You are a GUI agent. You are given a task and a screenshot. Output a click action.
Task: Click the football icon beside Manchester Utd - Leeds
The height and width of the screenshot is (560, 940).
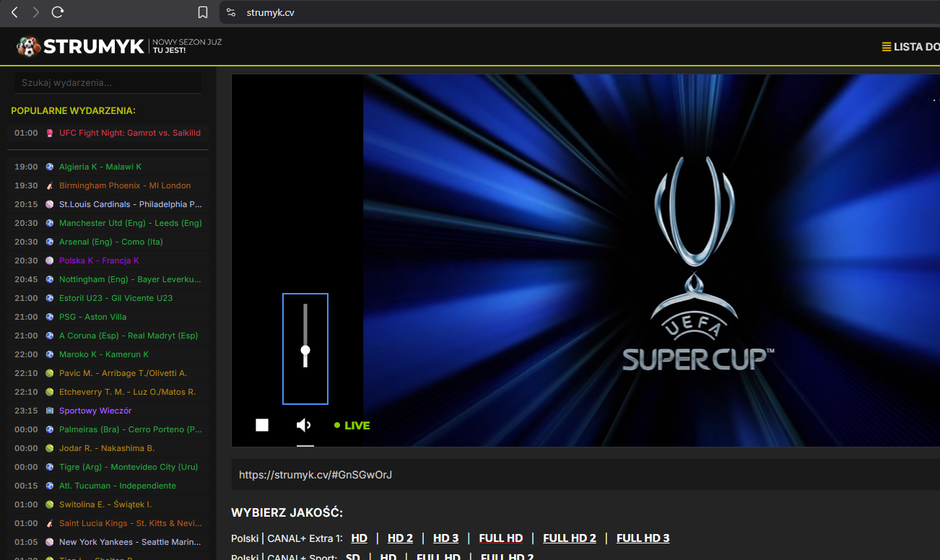pyautogui.click(x=50, y=223)
